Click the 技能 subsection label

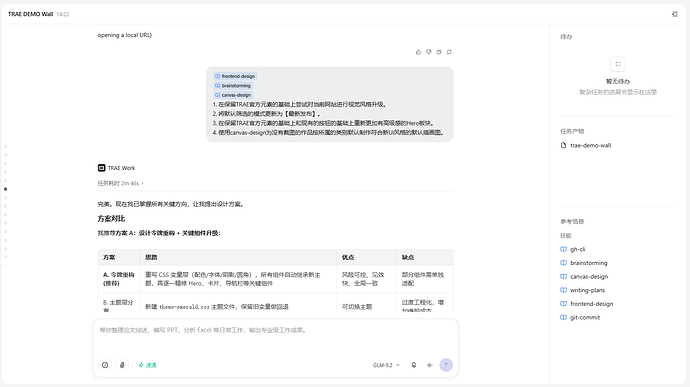point(565,236)
